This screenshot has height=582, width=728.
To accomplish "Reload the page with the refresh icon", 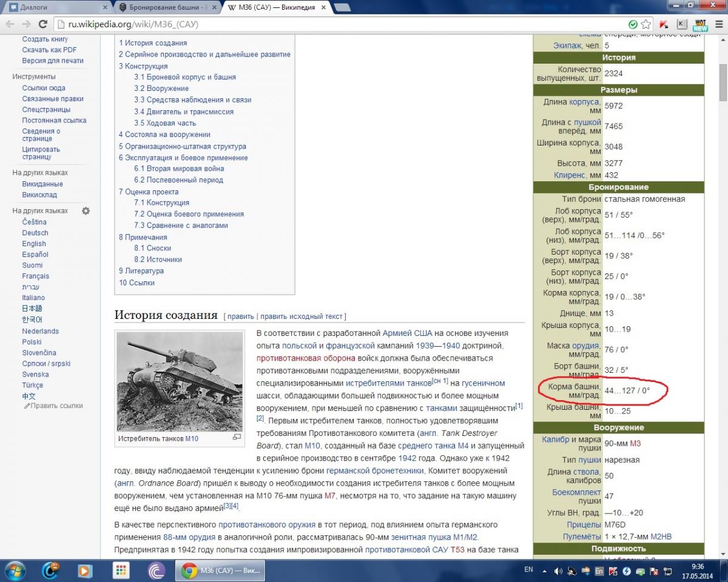I will click(42, 24).
